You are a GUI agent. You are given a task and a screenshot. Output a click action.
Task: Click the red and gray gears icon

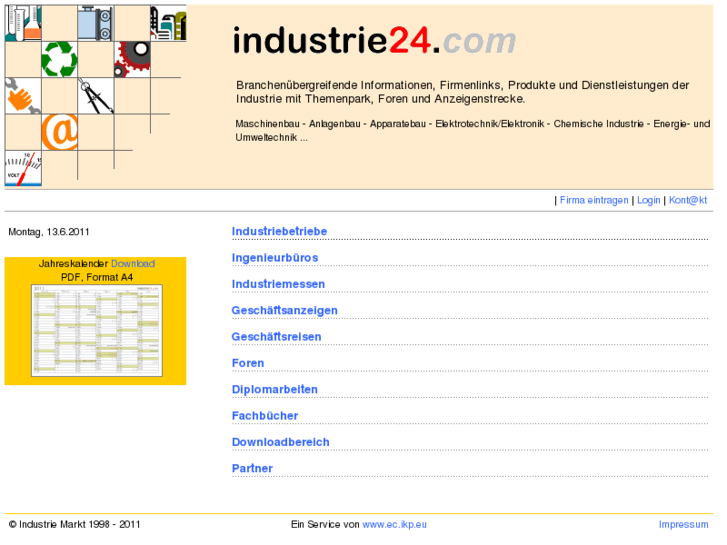[x=132, y=59]
